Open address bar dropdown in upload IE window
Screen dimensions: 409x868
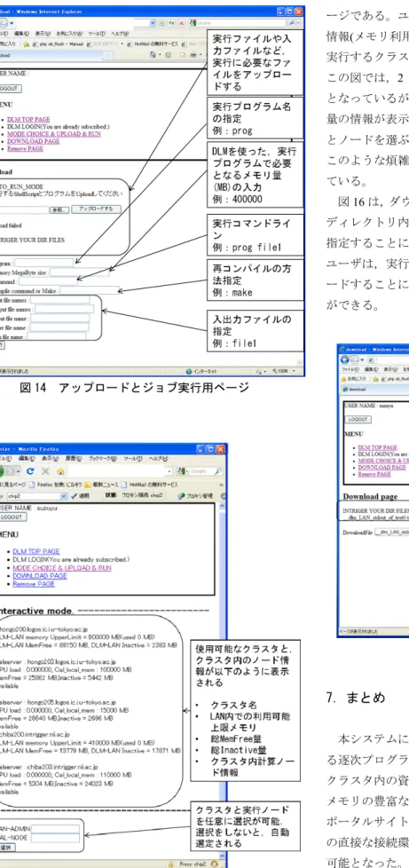153,24
